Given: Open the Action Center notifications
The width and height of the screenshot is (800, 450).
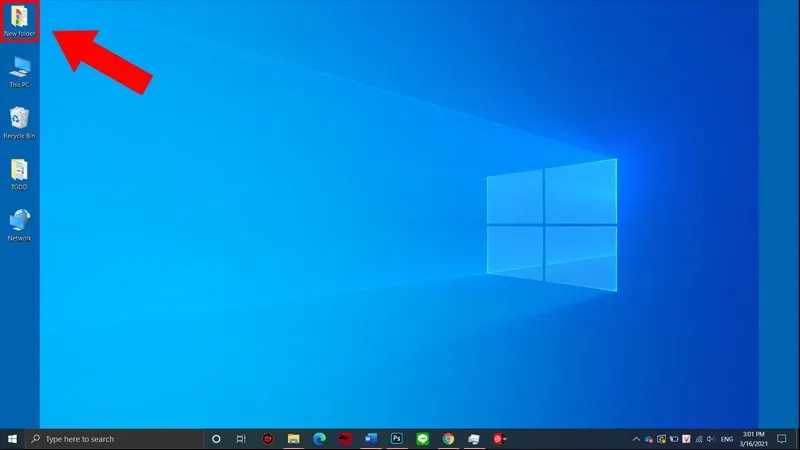Looking at the screenshot, I should click(x=782, y=439).
